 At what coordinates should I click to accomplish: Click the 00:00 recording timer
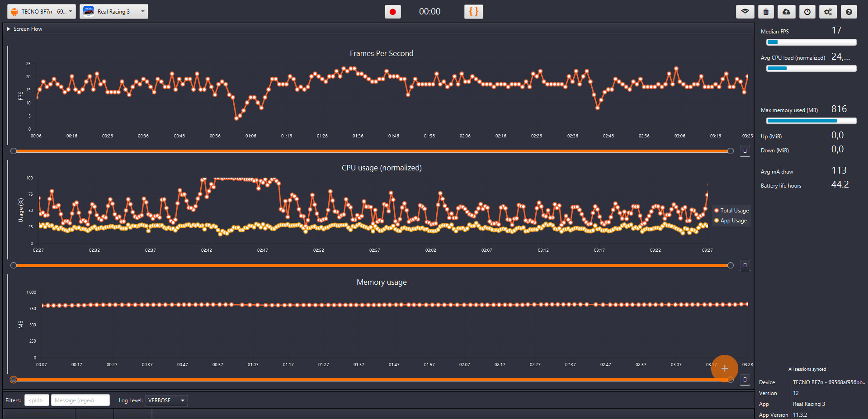pyautogui.click(x=429, y=12)
